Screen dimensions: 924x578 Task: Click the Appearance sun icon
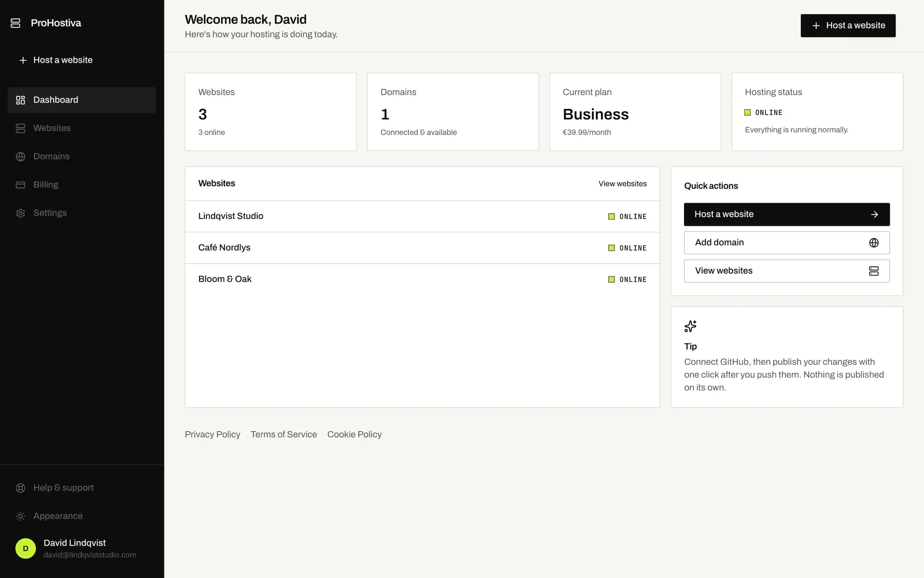click(20, 516)
